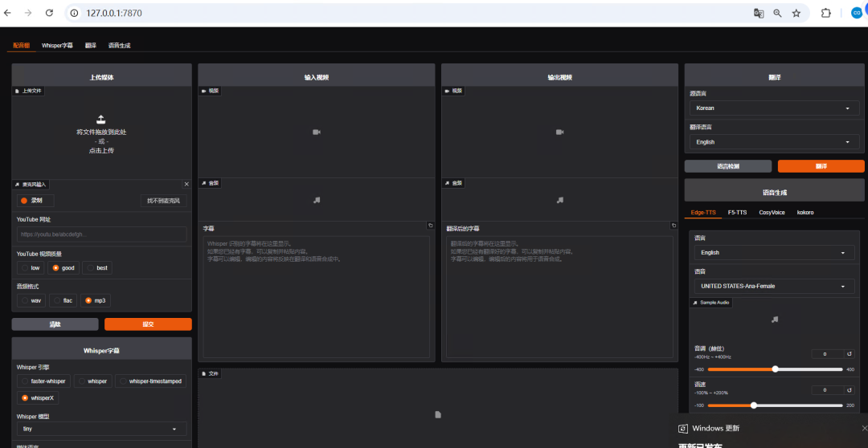Choose wav audio format
The width and height of the screenshot is (868, 448).
pos(31,300)
